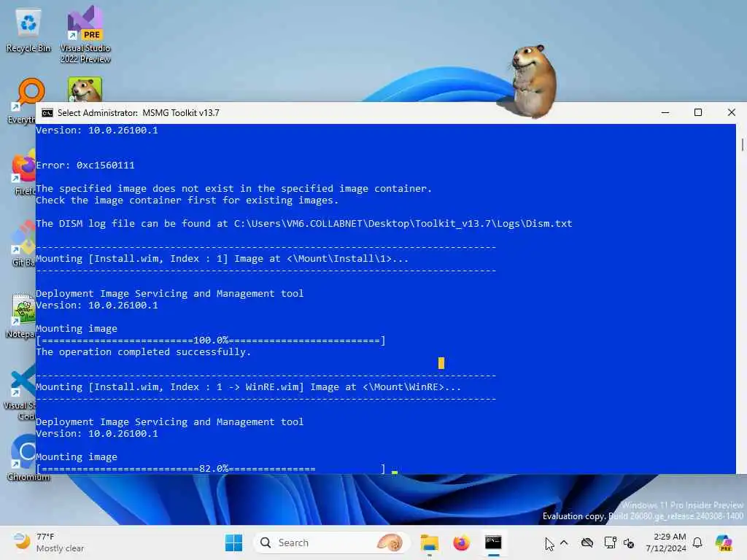Open the Chromium desktop shortcut

click(27, 457)
